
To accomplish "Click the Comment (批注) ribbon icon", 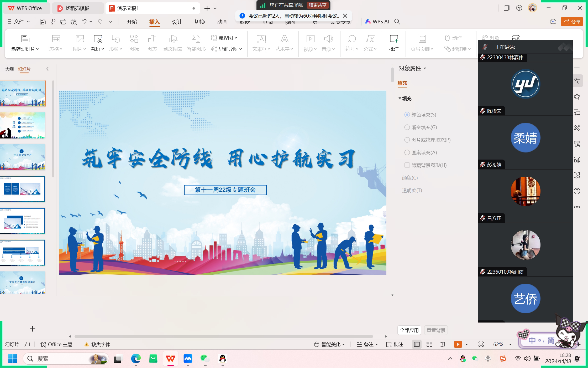I will click(394, 39).
